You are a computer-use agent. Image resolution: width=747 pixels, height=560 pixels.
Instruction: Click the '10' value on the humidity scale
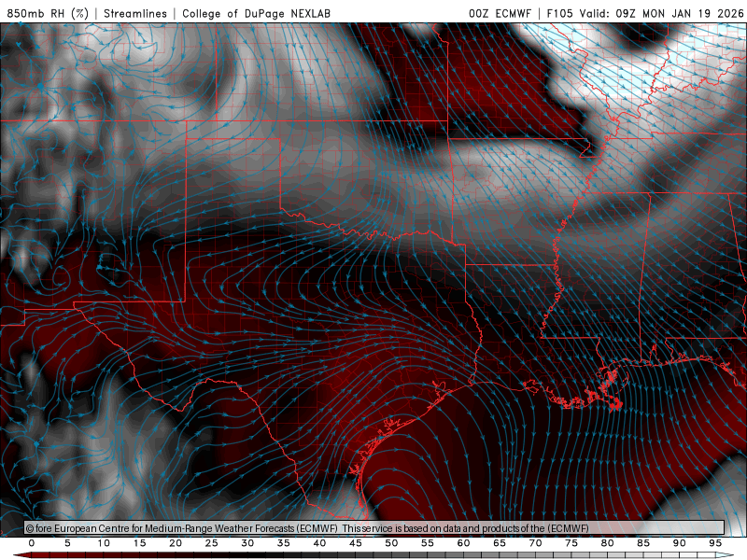(x=104, y=543)
